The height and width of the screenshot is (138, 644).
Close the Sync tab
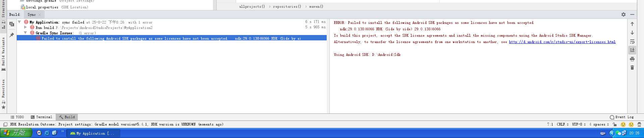coord(40,15)
